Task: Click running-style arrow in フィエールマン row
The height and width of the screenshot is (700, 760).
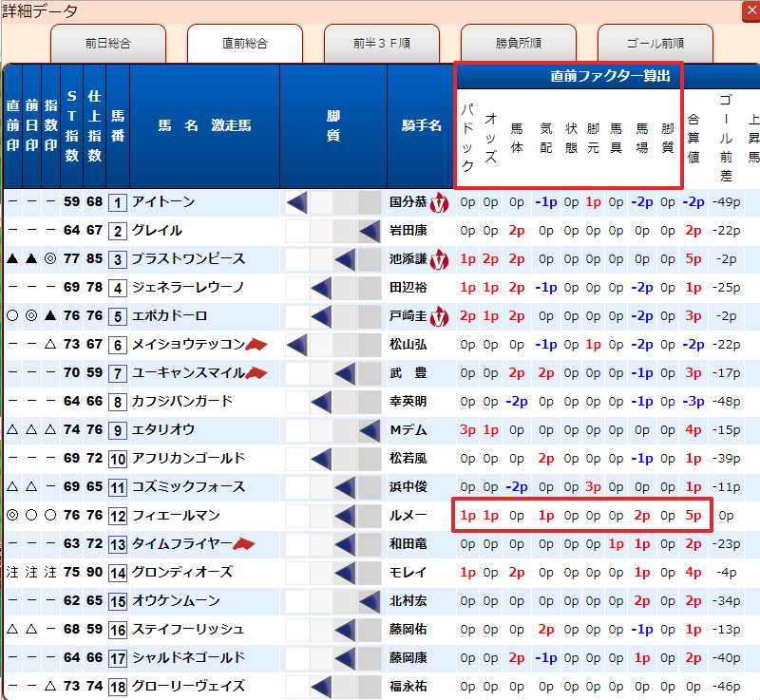Action: pos(345,516)
